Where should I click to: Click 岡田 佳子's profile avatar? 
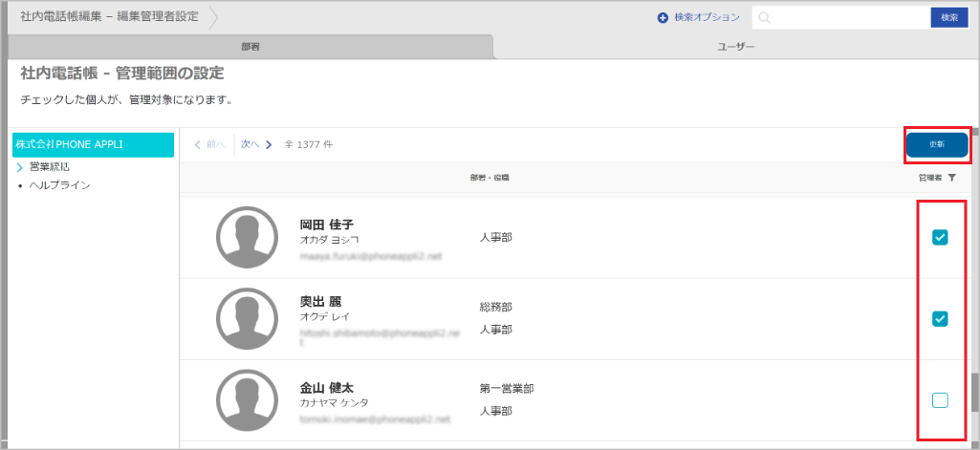[249, 238]
